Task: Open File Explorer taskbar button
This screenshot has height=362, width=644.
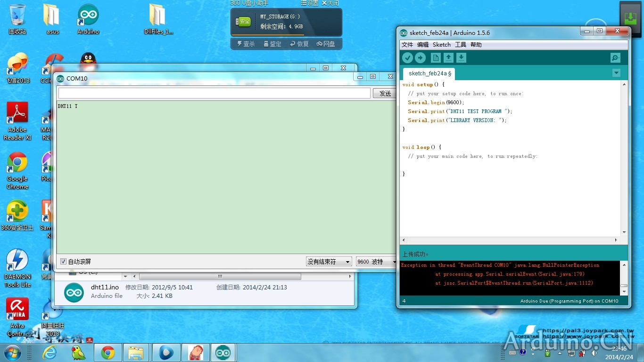Action: tap(136, 352)
